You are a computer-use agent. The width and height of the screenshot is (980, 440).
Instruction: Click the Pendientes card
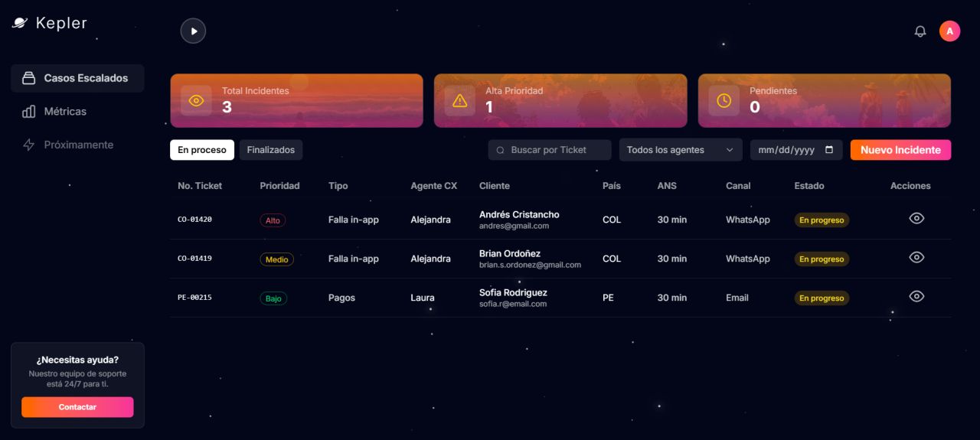(825, 100)
